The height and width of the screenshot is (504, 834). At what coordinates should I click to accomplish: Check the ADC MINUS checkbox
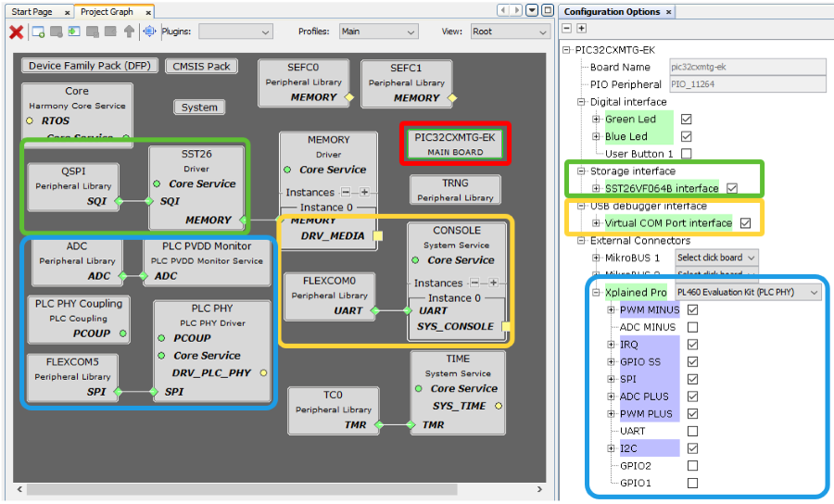693,327
